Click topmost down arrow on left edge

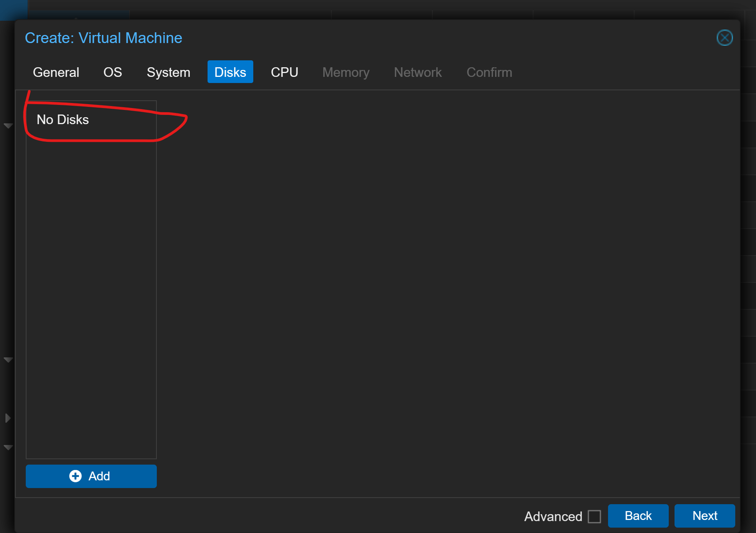[x=8, y=126]
